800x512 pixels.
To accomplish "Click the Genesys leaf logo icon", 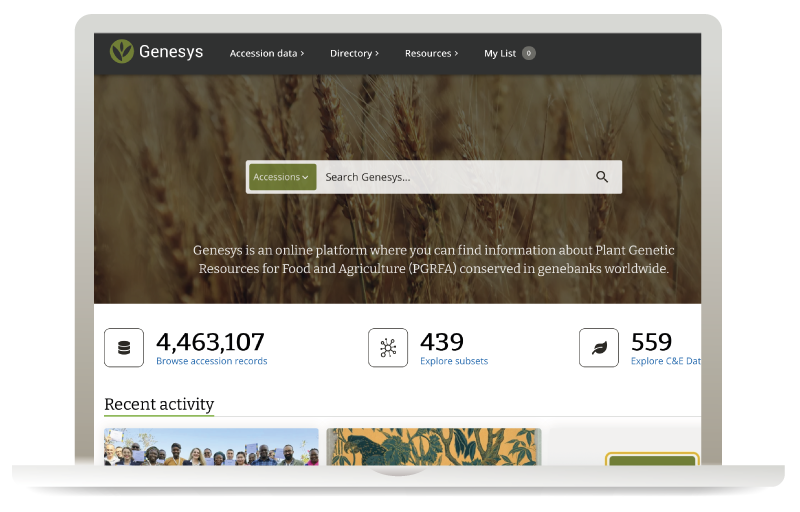I will tap(122, 52).
